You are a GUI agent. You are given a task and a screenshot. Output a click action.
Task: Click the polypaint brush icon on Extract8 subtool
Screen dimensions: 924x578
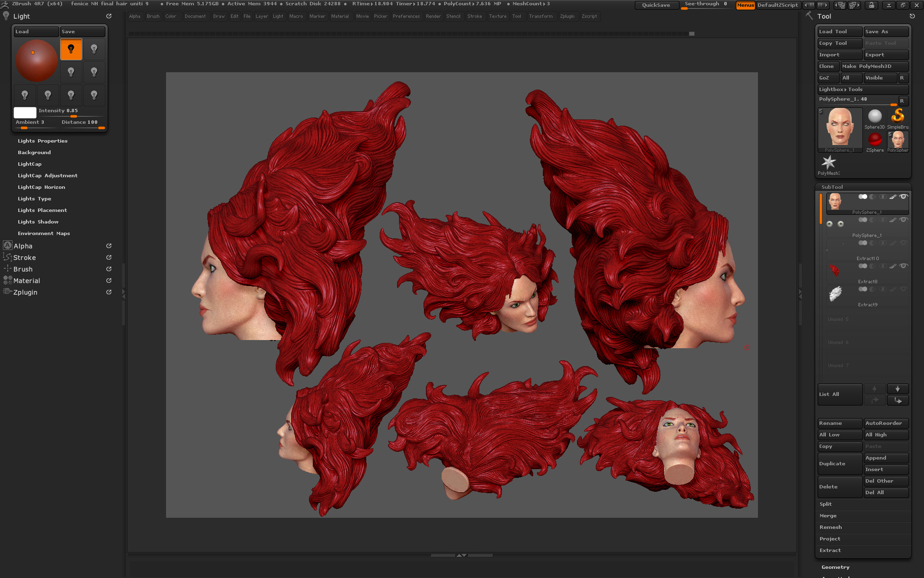(893, 266)
